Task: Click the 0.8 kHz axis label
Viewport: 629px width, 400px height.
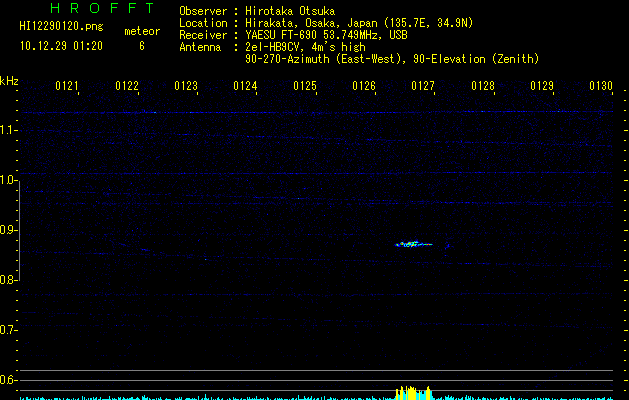Action: click(x=8, y=280)
